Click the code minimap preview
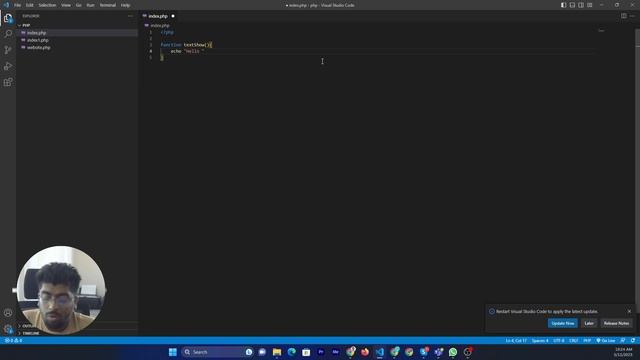 click(x=601, y=31)
